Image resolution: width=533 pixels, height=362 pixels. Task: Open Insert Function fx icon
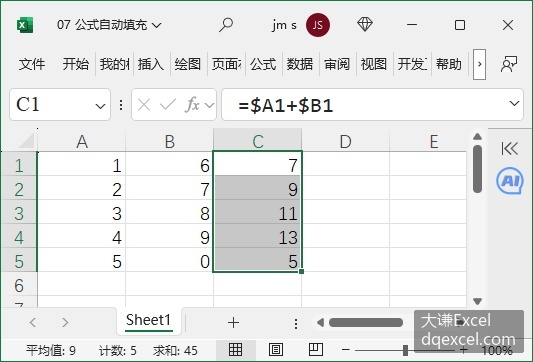[x=192, y=105]
